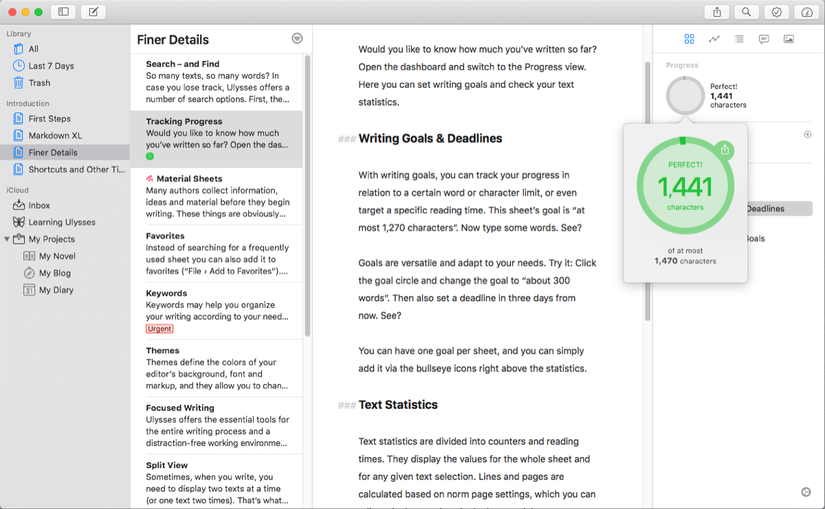Open the My Blog group
Image resolution: width=825 pixels, height=509 pixels.
pyautogui.click(x=65, y=273)
